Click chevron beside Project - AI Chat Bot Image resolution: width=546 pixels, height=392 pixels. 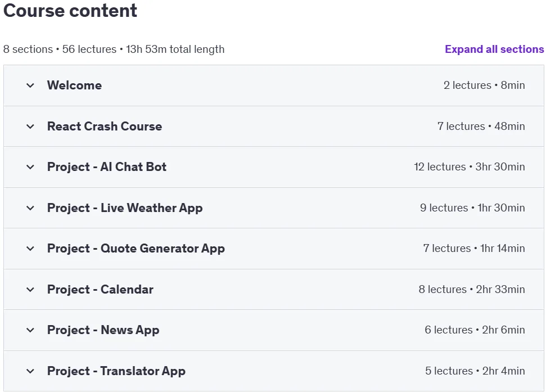click(x=30, y=167)
